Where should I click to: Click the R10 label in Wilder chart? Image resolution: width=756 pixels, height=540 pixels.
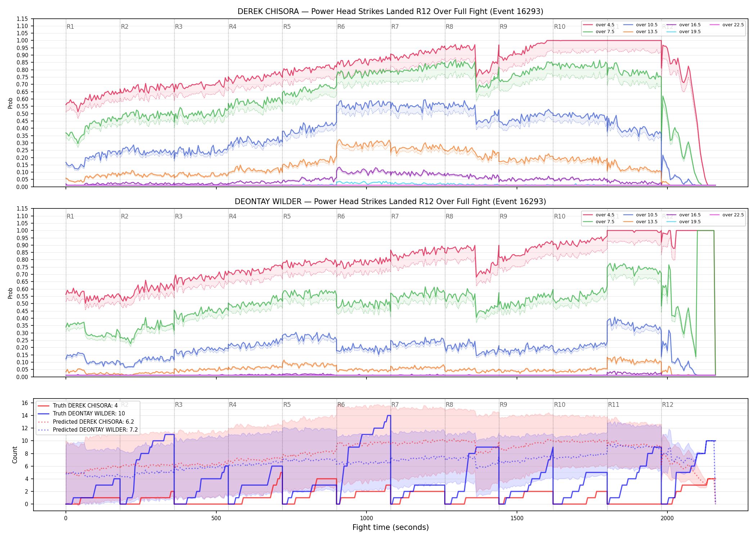point(559,216)
